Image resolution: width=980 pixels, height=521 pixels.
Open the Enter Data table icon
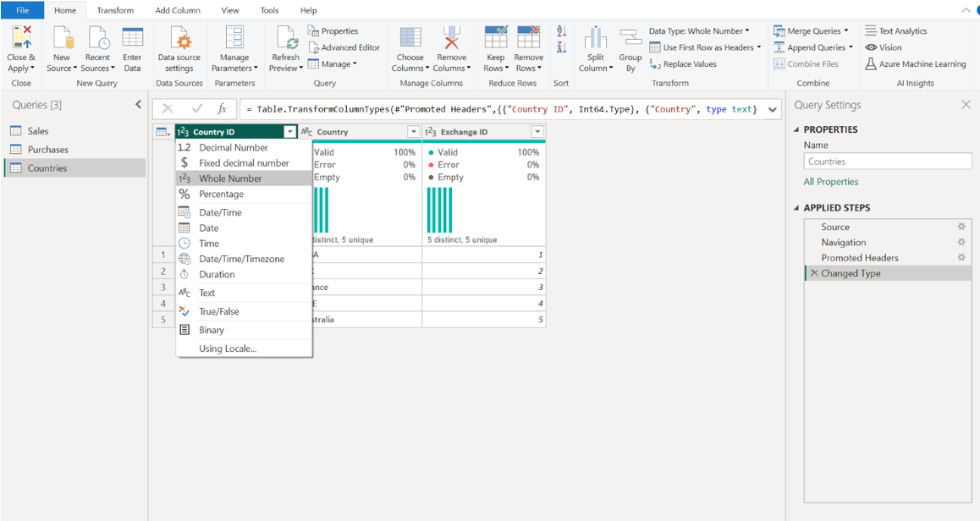pos(132,38)
